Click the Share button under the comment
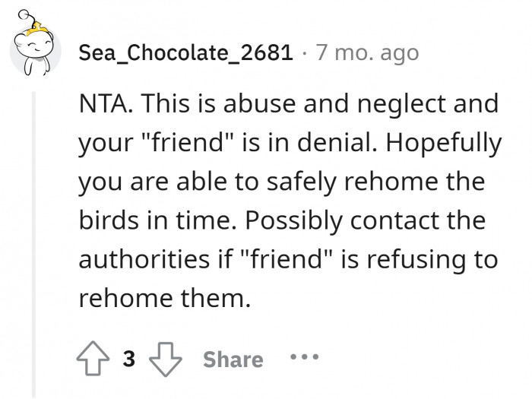The height and width of the screenshot is (399, 532). [x=233, y=359]
